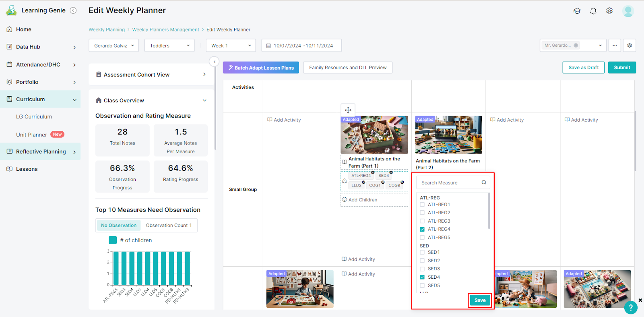Check the ATL-REG1 measure
644x317 pixels.
click(x=422, y=205)
